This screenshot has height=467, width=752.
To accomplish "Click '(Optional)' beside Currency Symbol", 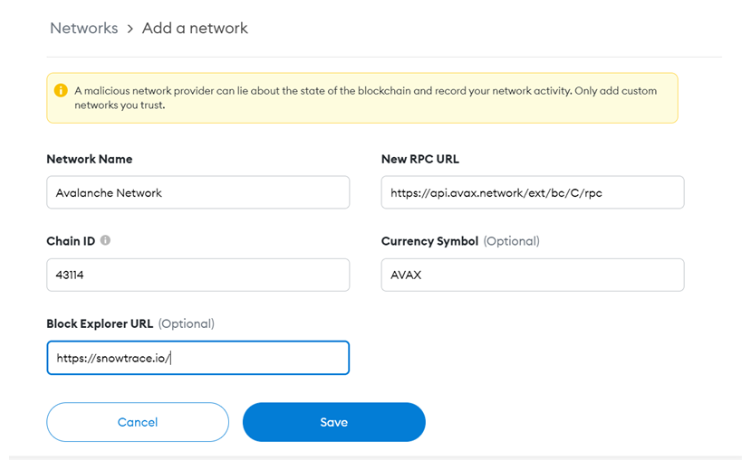I will 511,241.
